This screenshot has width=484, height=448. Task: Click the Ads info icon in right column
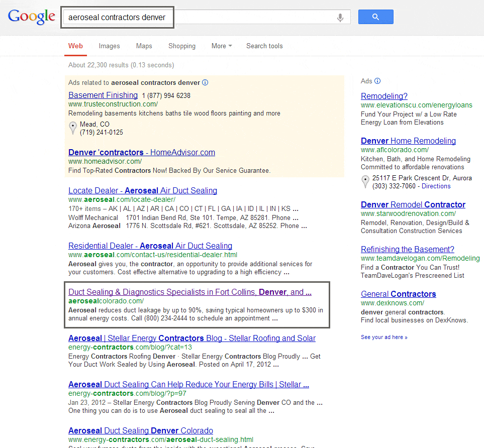[378, 81]
